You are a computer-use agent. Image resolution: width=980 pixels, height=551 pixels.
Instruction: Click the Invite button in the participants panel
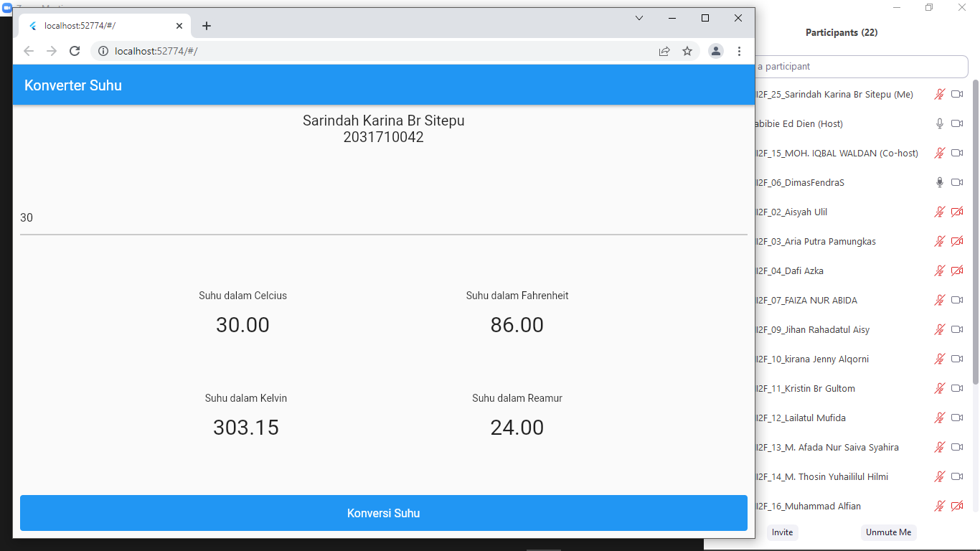tap(781, 532)
